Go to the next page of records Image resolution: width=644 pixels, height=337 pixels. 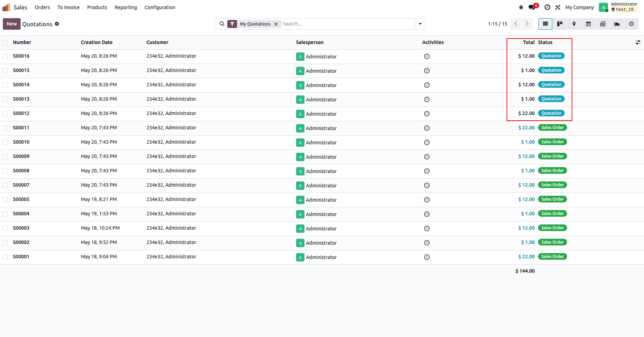527,24
